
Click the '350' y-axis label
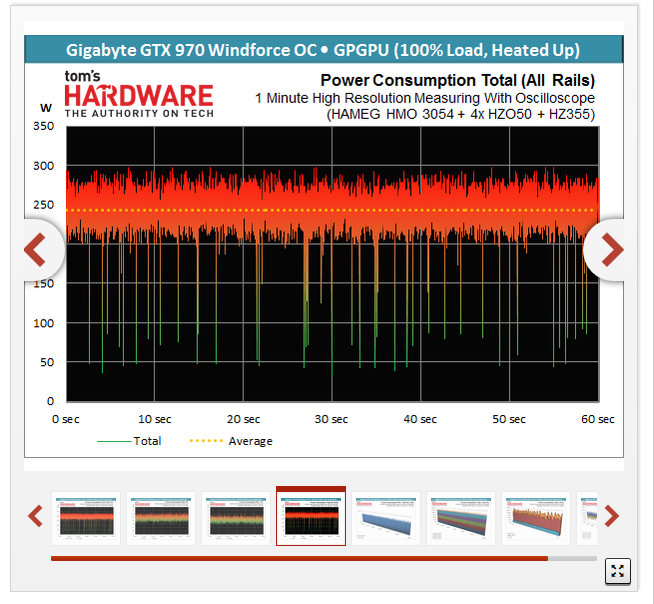pos(43,126)
